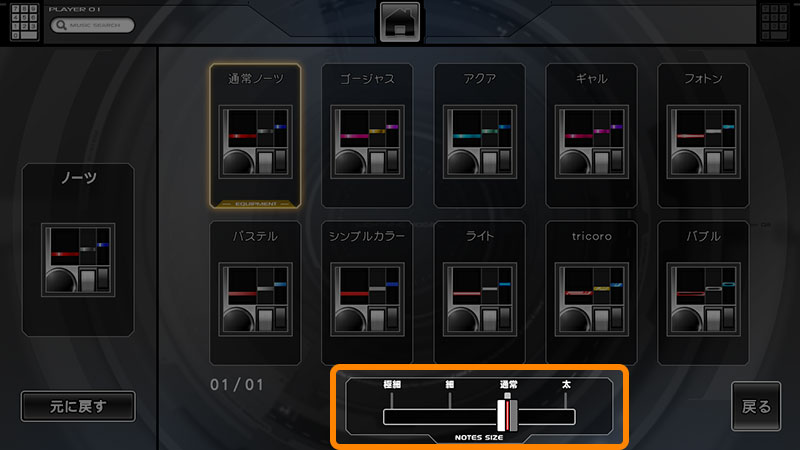Screen dimensions: 800x450
Task: Choose the フォトン note skin
Action: [x=703, y=136]
